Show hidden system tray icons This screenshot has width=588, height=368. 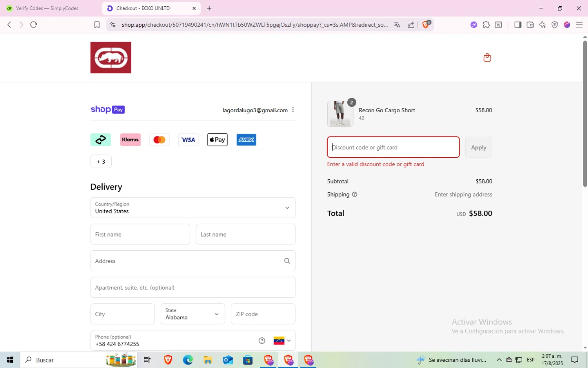[x=499, y=360]
